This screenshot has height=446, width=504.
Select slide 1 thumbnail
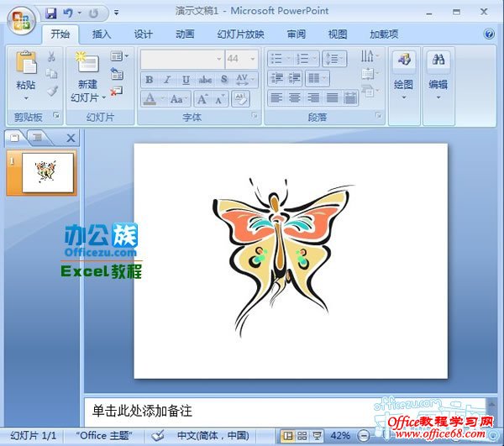48,172
